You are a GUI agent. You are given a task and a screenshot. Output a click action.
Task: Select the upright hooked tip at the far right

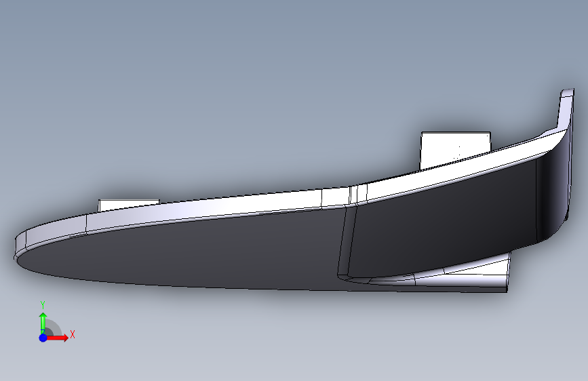566,108
